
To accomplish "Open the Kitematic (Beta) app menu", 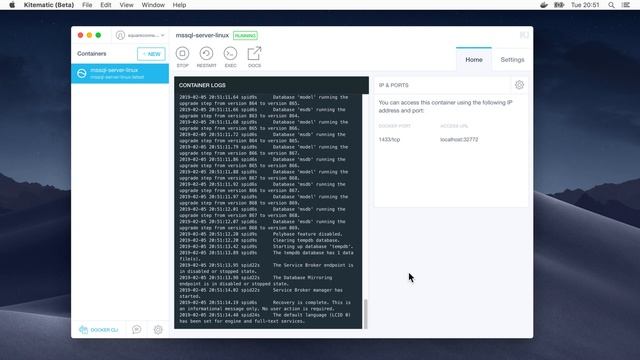I will (x=49, y=5).
